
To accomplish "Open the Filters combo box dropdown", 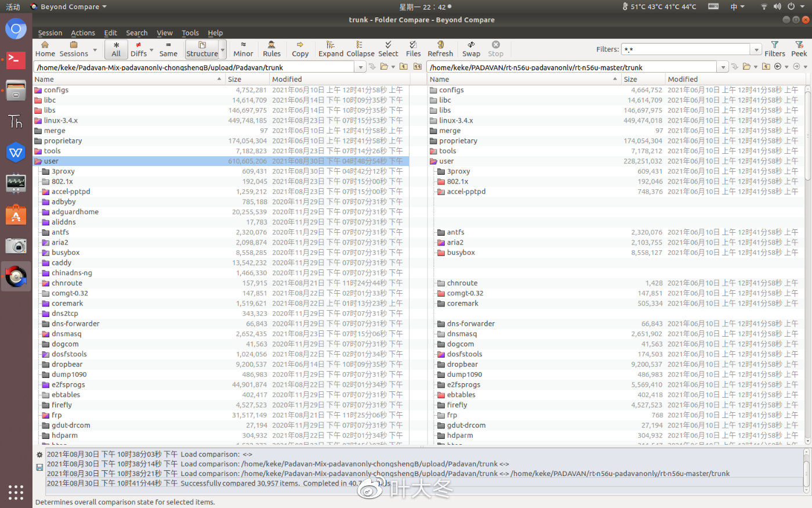I will click(x=755, y=49).
